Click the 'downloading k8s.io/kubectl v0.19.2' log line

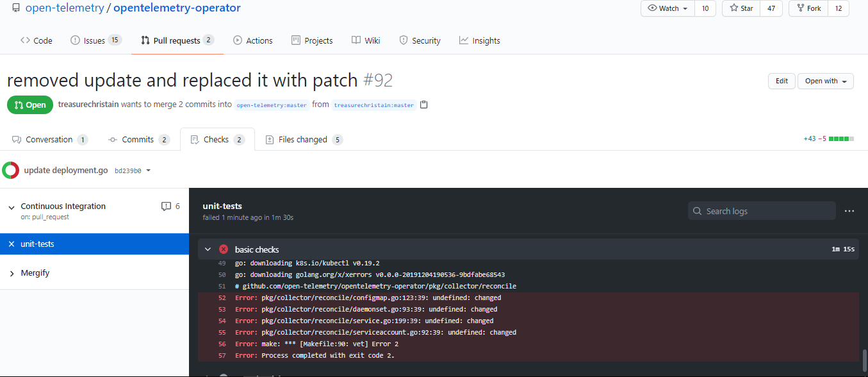pos(307,264)
